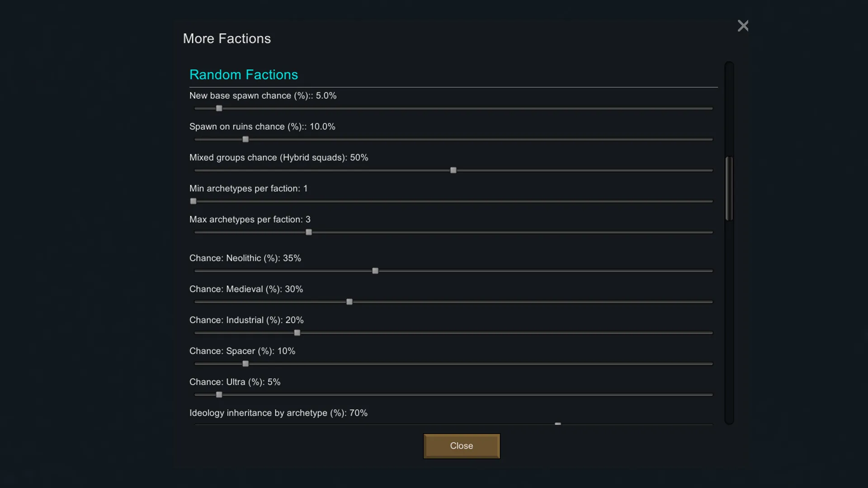Click the Mixed groups chance slider handle
This screenshot has height=488, width=868.
click(x=453, y=170)
